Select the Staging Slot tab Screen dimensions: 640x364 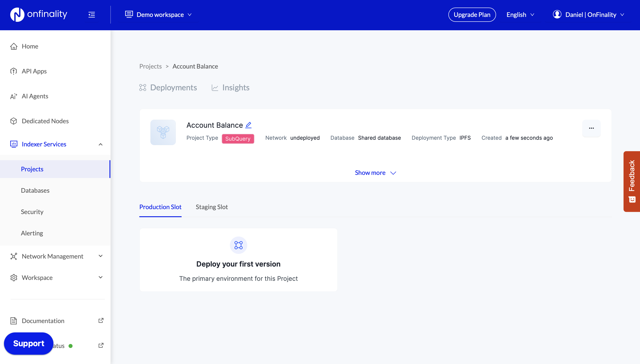pos(211,207)
